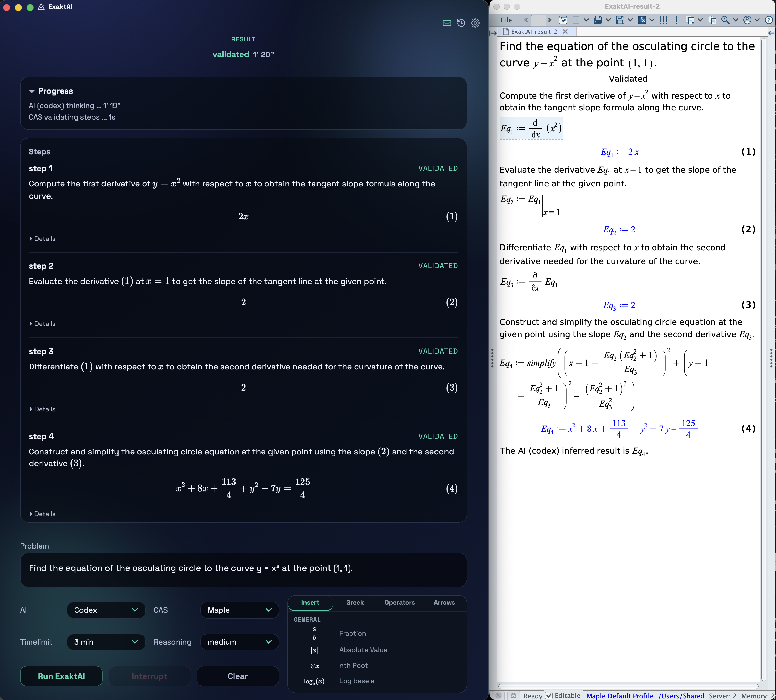Click the Run ExaktAI button
Screen dimensions: 776x700
click(x=61, y=676)
